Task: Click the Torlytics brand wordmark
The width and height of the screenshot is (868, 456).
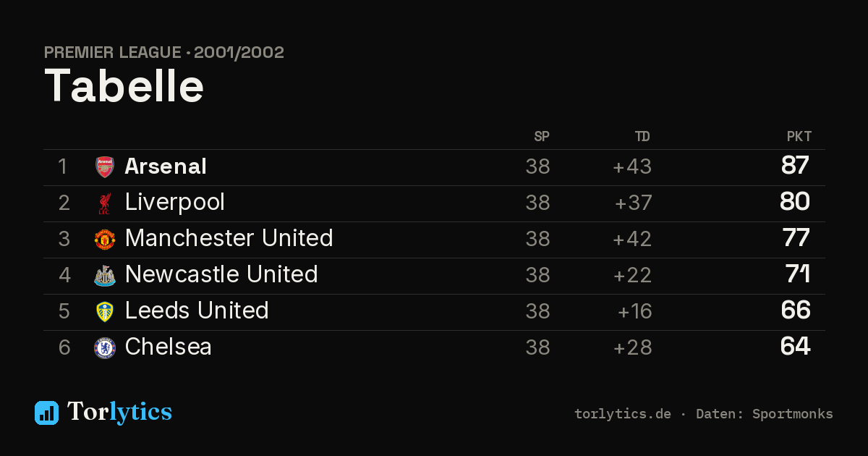Action: (x=119, y=412)
